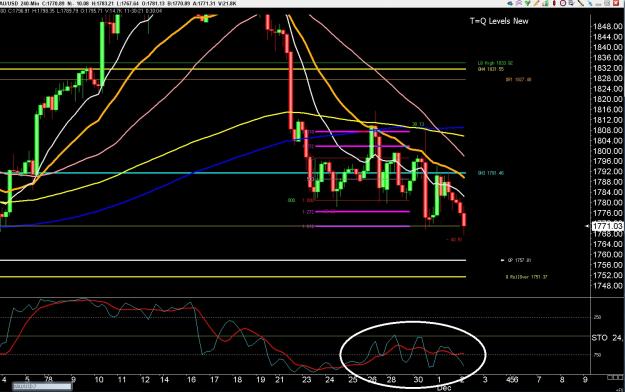Click the light blue magnifier toolbar icon
The width and height of the screenshot is (625, 392).
pyautogui.click(x=590, y=3)
